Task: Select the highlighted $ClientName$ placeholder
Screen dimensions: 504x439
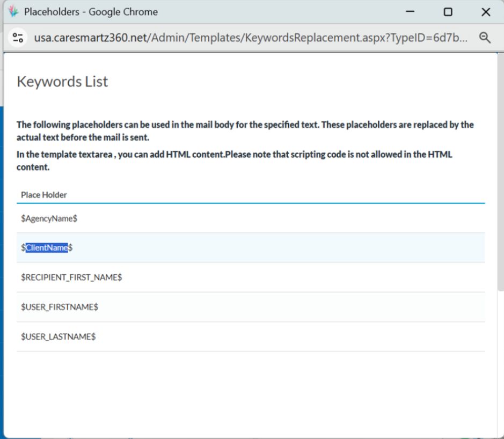Action: click(47, 247)
